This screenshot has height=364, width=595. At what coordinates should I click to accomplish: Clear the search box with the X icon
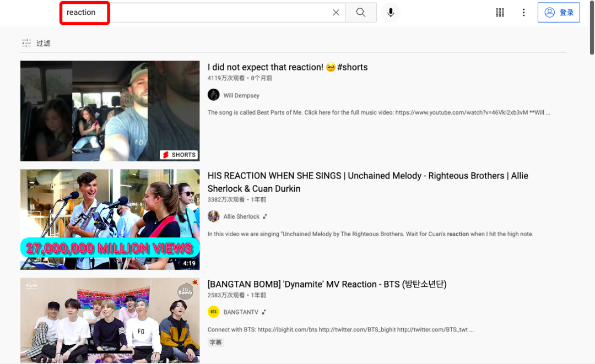tap(336, 13)
